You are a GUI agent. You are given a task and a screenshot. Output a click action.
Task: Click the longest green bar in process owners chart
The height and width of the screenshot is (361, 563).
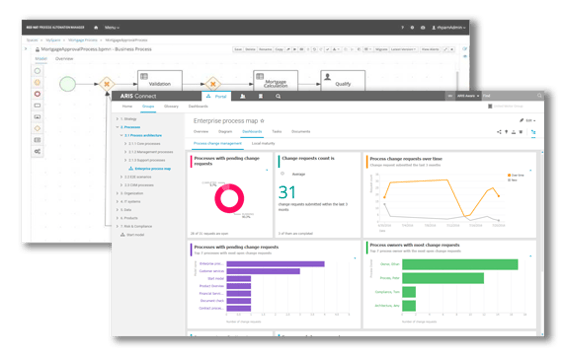[x=460, y=264]
